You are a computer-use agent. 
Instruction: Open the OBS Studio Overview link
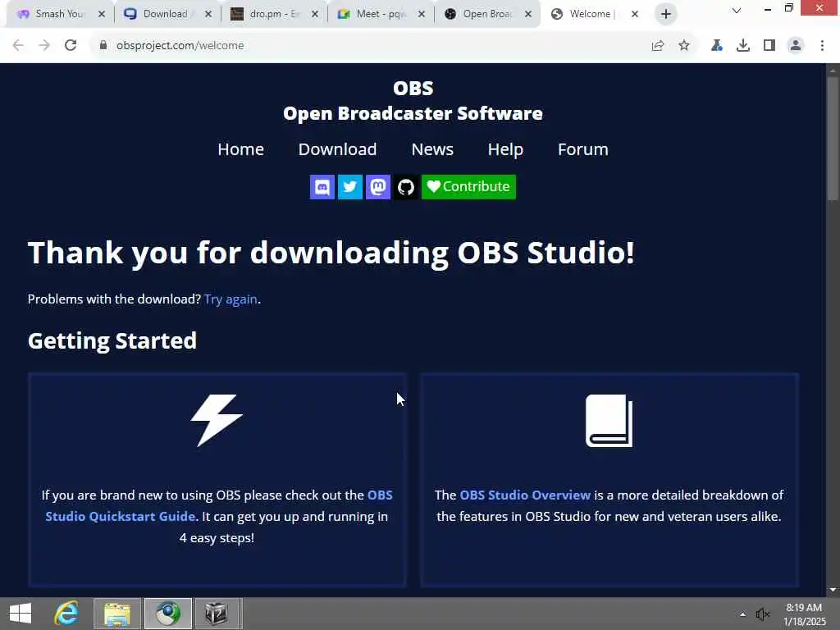(x=525, y=495)
